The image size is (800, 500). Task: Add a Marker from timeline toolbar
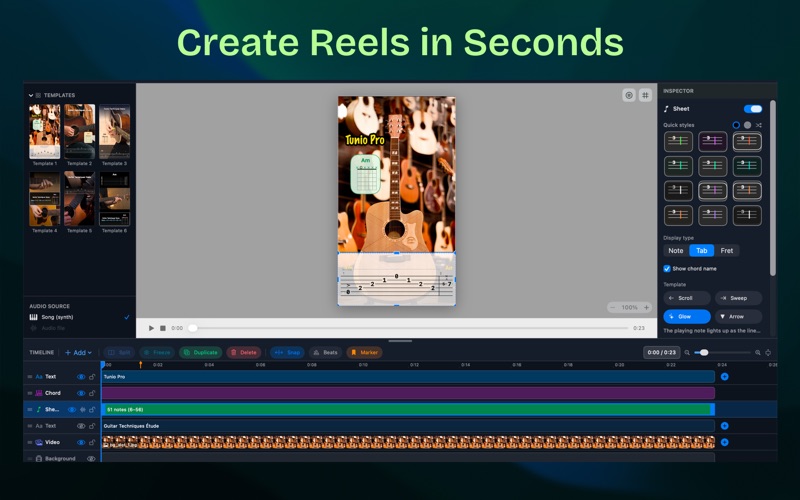click(364, 353)
